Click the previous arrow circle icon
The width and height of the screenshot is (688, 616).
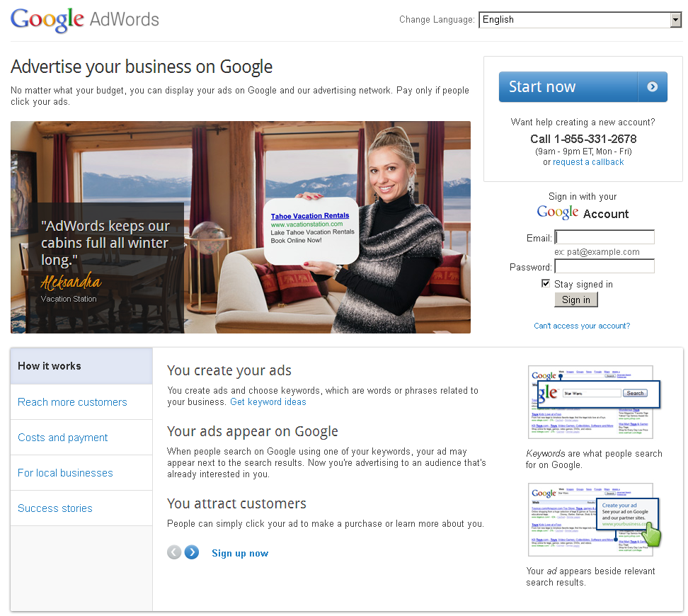[174, 552]
